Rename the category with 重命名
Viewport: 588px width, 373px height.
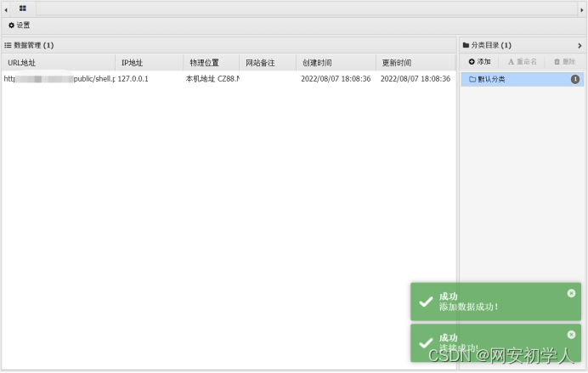pyautogui.click(x=522, y=61)
